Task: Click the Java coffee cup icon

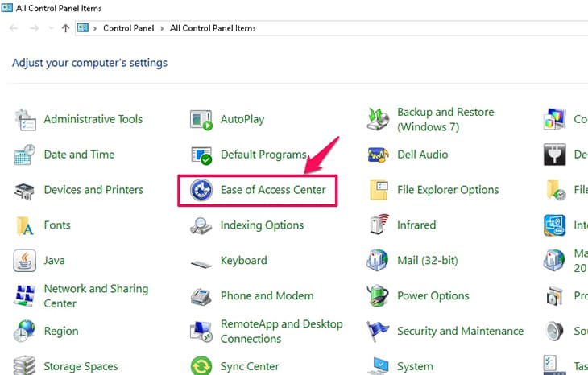Action: click(25, 261)
